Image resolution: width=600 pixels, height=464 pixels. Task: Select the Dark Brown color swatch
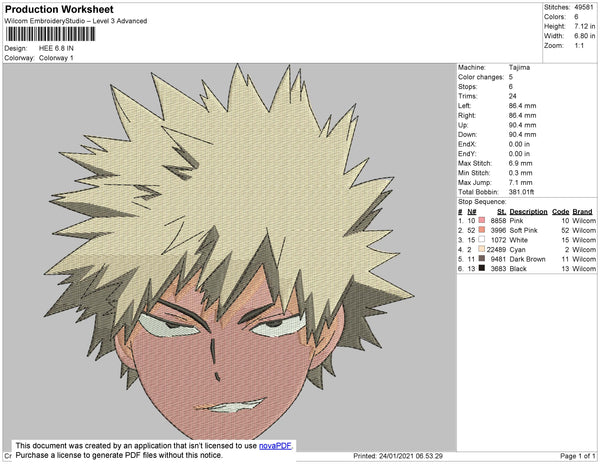coord(482,259)
